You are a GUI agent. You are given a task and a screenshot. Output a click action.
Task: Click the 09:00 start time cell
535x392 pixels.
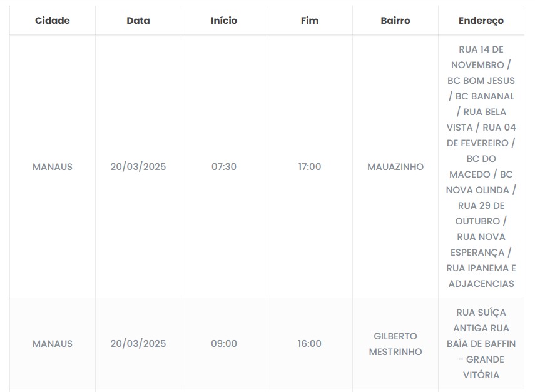pos(224,344)
